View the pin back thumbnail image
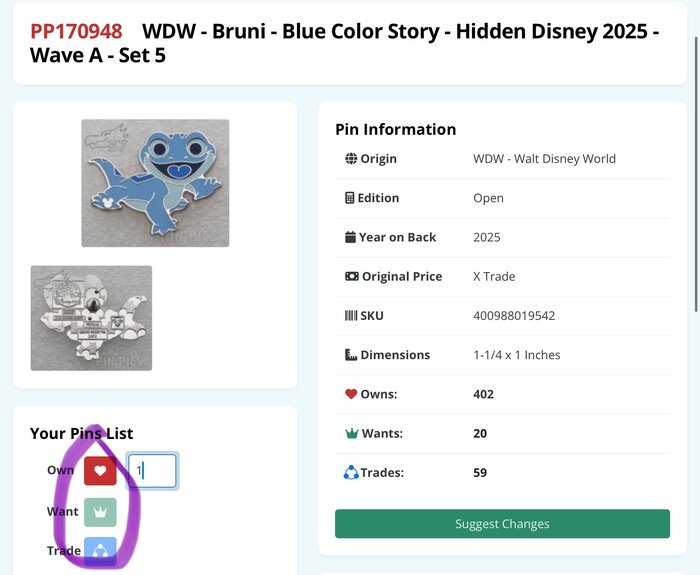Screen dimensions: 700x575 [91, 318]
